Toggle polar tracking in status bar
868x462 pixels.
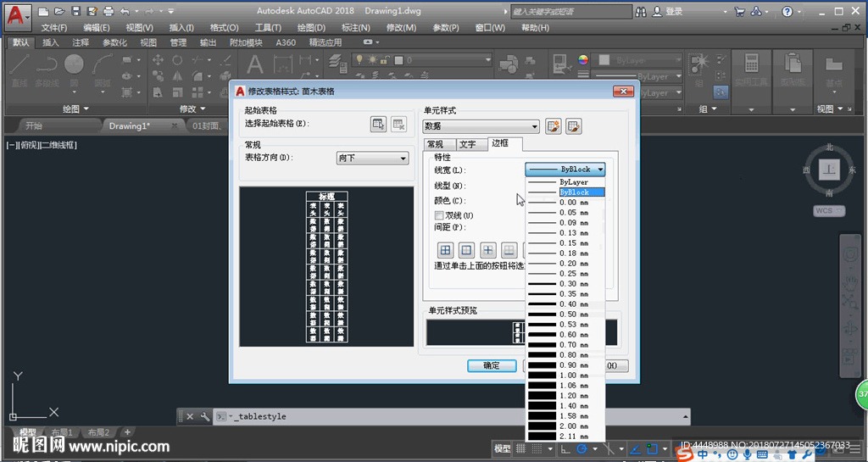[581, 448]
